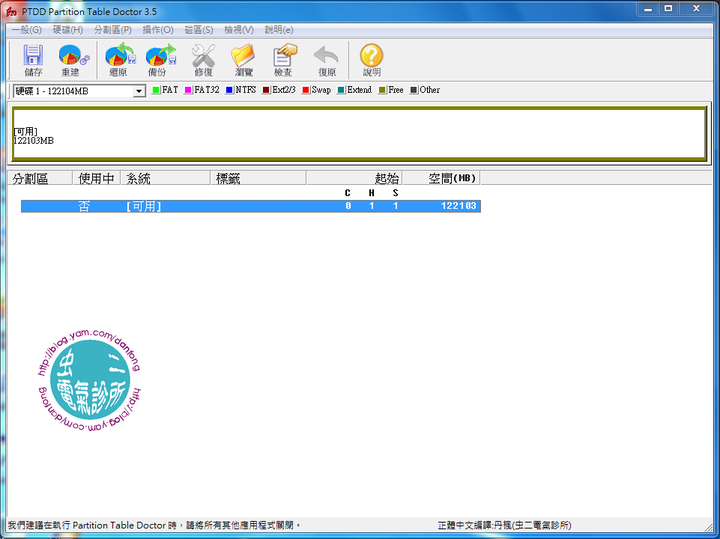Click the 否 value in the 使用中 column
The height and width of the screenshot is (539, 720).
(x=84, y=206)
